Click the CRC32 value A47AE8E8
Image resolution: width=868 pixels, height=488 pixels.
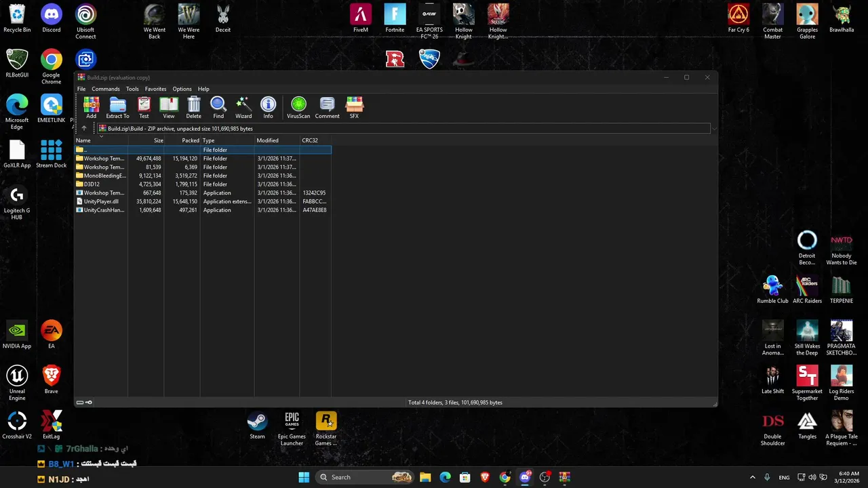[x=315, y=210]
